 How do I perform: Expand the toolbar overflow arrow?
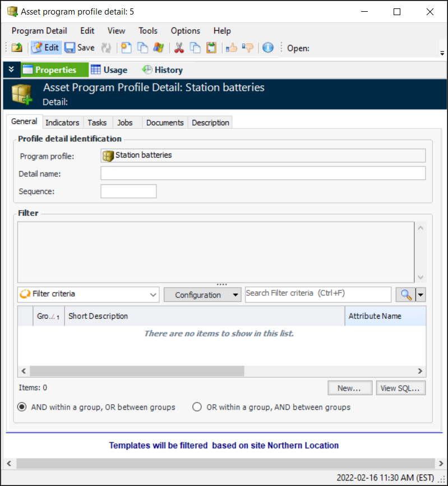point(442,53)
